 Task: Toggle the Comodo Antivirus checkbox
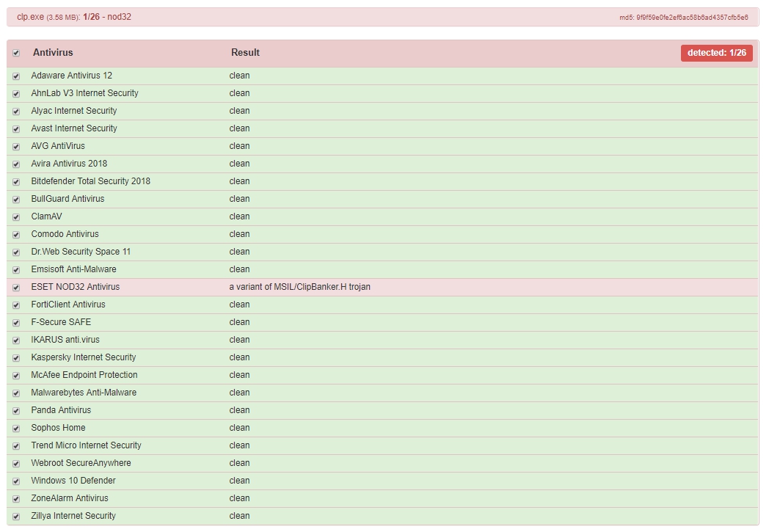(16, 235)
